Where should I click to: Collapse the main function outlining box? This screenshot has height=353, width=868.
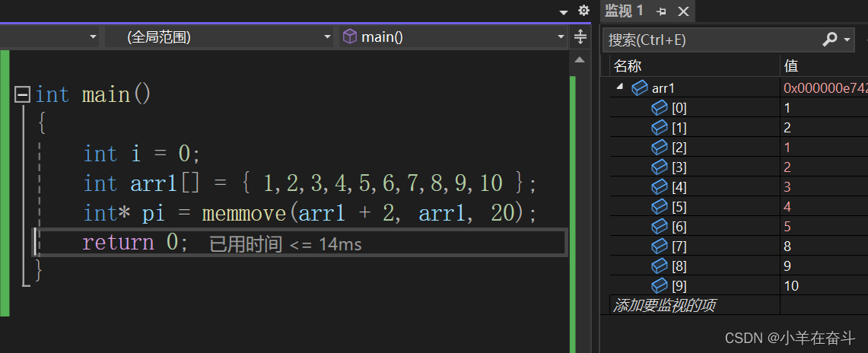click(x=22, y=94)
